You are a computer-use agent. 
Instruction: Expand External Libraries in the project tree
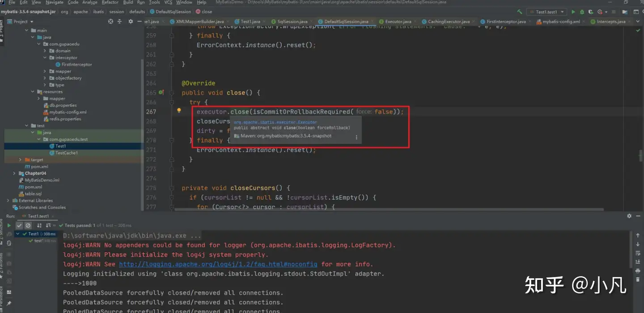click(x=8, y=201)
